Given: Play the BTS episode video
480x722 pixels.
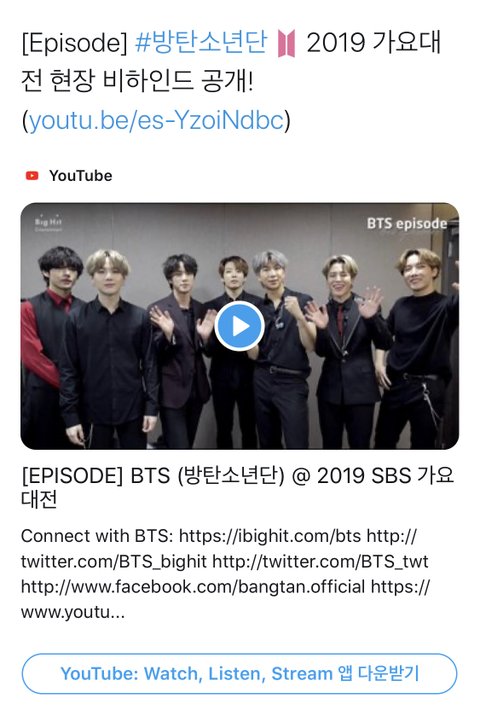Looking at the screenshot, I should [240, 326].
